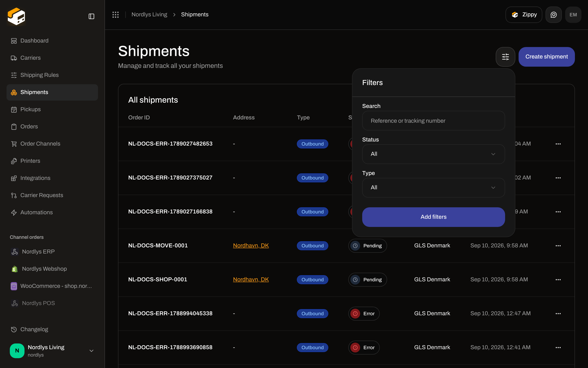Image resolution: width=588 pixels, height=368 pixels.
Task: Open the Status filter dropdown
Action: 433,154
